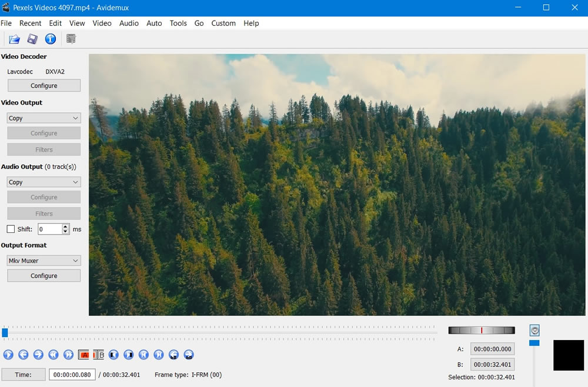Click the Frame type I-FRM (00) text
Screen dimensions: 588x387
tap(188, 375)
